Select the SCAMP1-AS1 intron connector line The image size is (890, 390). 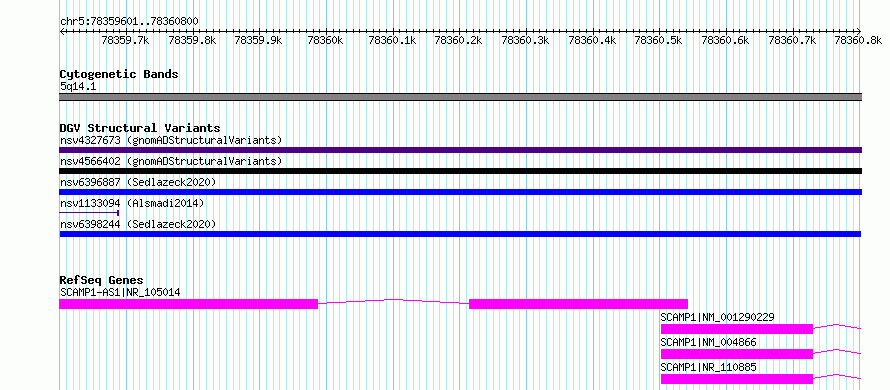(393, 301)
